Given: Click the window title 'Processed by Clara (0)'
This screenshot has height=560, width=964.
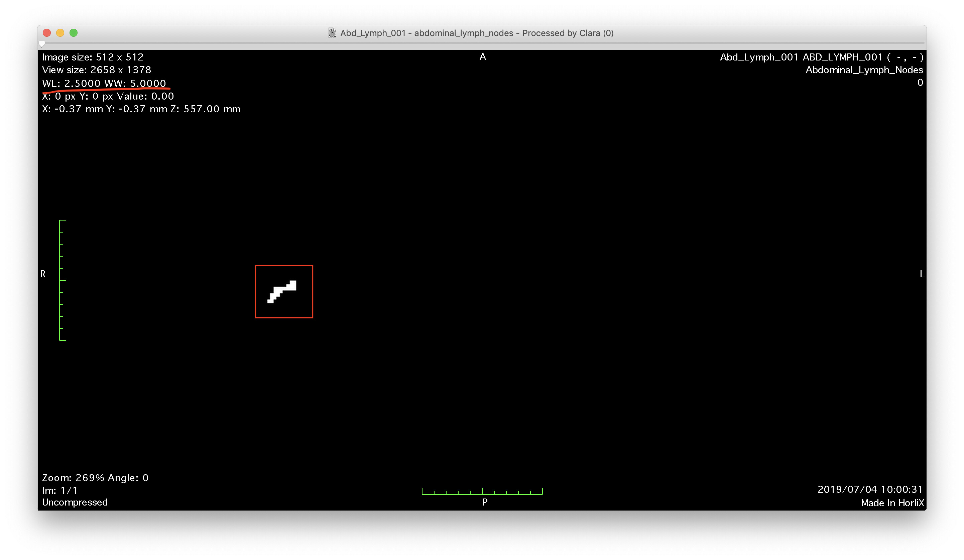Looking at the screenshot, I should (x=568, y=33).
